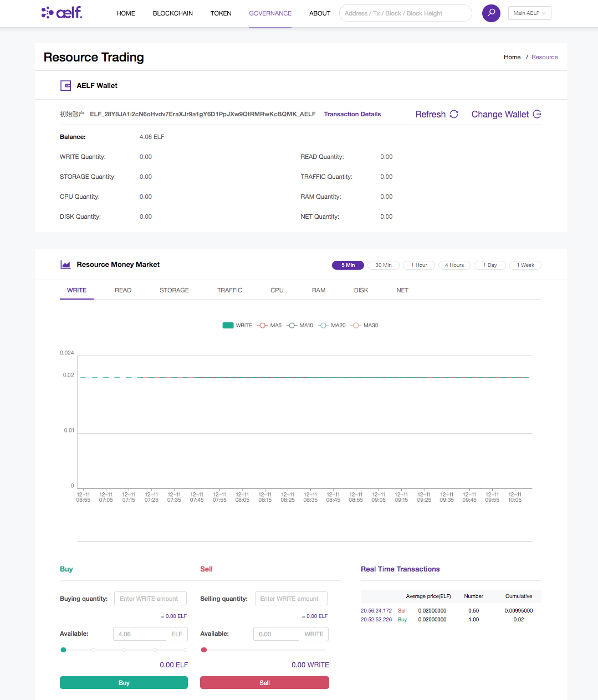The height and width of the screenshot is (700, 598).
Task: Focus the Buying quantity input field
Action: tap(150, 599)
